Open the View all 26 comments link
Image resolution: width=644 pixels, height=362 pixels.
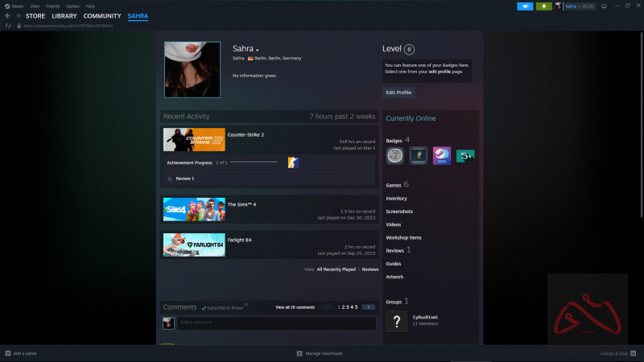tap(295, 307)
